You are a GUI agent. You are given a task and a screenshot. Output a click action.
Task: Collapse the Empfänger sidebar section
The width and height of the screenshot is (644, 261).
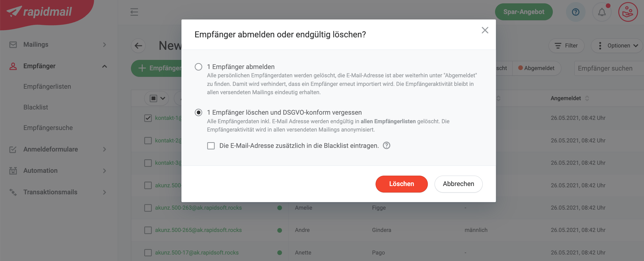pos(104,66)
